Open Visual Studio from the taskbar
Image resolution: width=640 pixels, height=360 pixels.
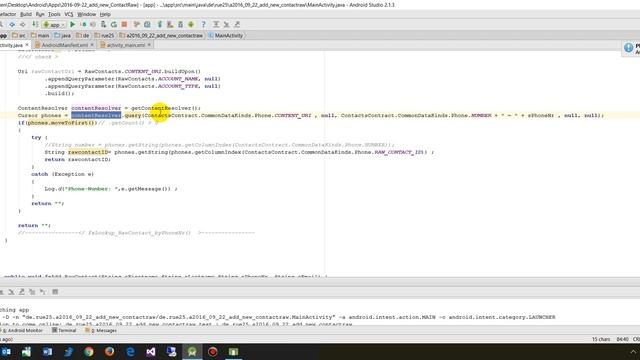[x=151, y=352]
